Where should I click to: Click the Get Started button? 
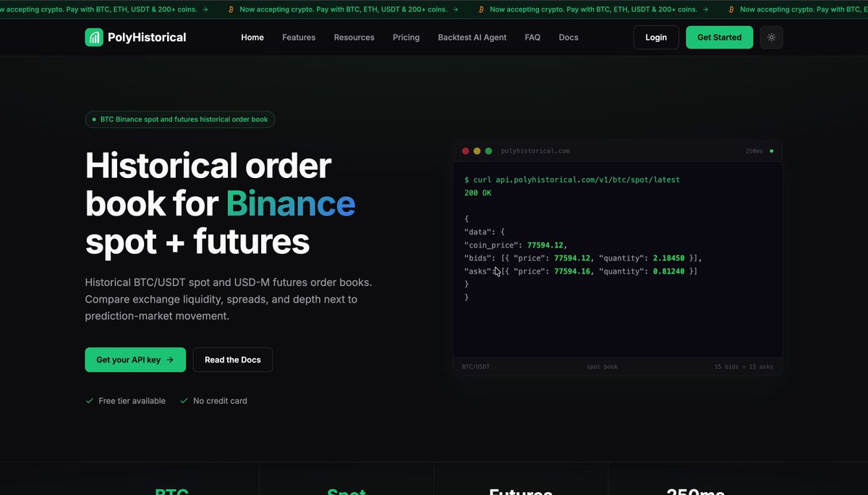(719, 38)
